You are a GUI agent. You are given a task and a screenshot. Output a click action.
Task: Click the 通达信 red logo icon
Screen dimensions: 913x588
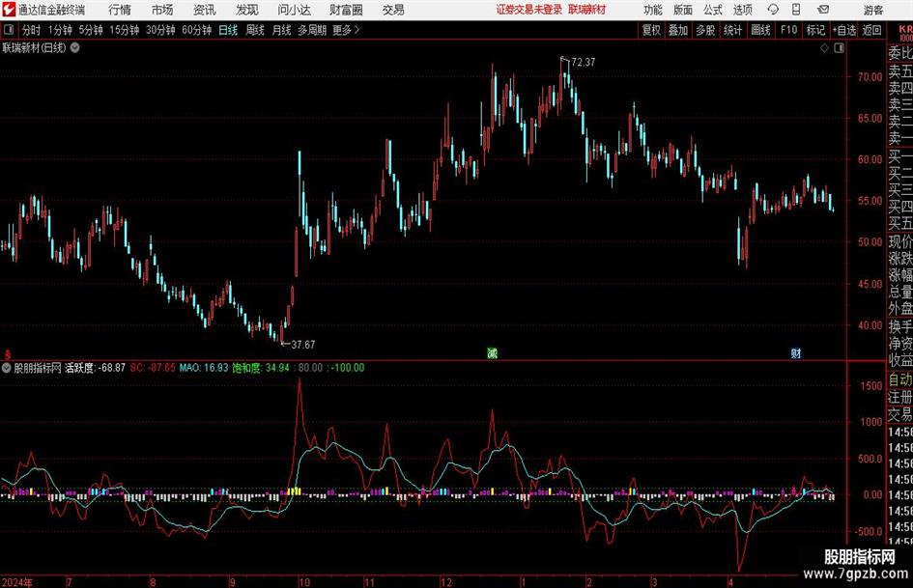pyautogui.click(x=9, y=10)
